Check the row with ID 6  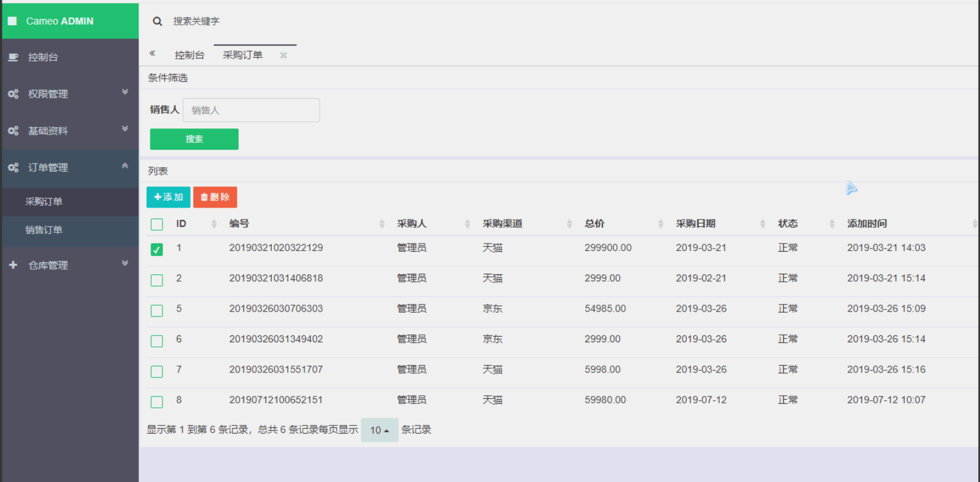pos(157,341)
